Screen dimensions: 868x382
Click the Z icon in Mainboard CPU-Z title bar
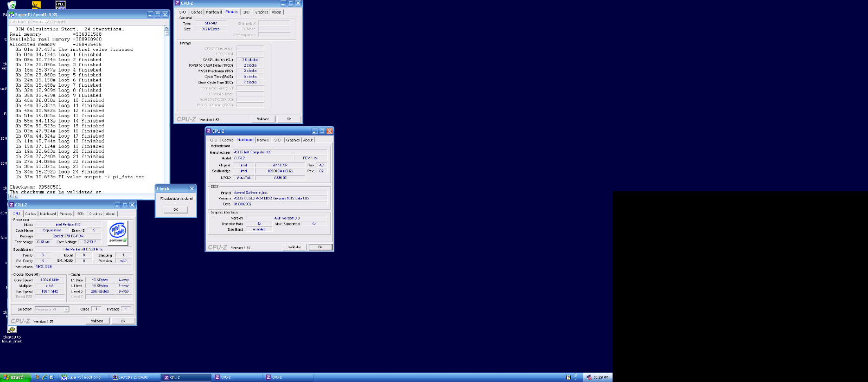pyautogui.click(x=209, y=131)
